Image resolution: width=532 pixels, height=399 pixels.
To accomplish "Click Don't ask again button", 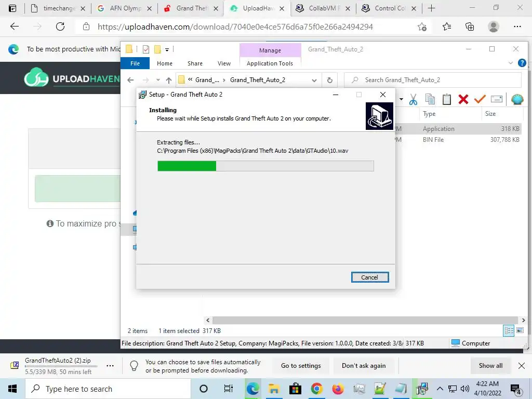I will 363,366.
